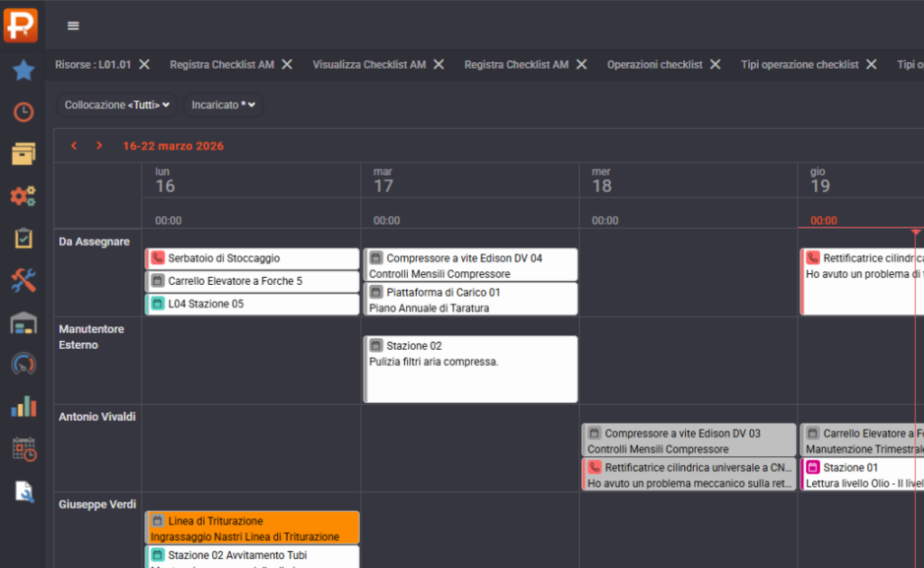Open the Collocazione <Tutti> dropdown

click(116, 105)
